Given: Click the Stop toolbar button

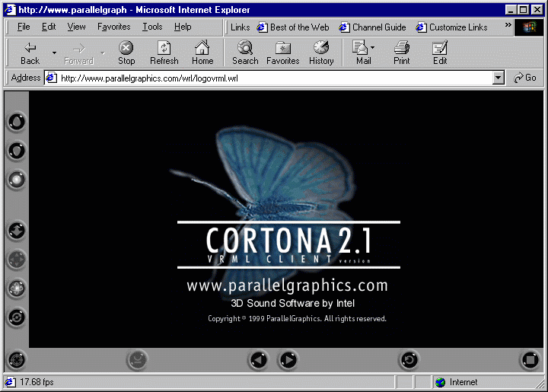Looking at the screenshot, I should [x=126, y=53].
